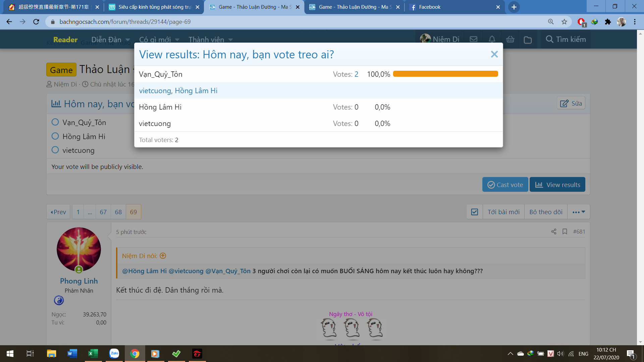Select Hồng Lâm Hi poll option
Viewport: 644px width, 362px height.
pyautogui.click(x=55, y=136)
